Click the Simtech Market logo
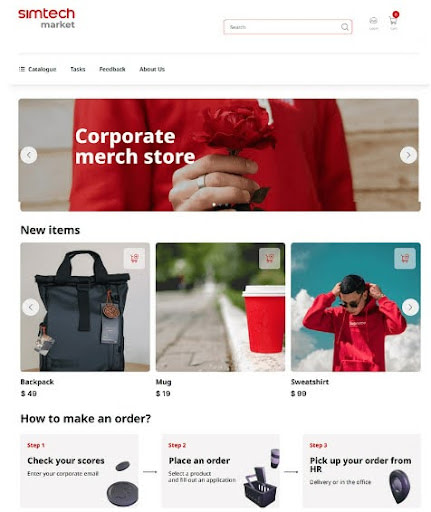This screenshot has height=512, width=431. 47,18
